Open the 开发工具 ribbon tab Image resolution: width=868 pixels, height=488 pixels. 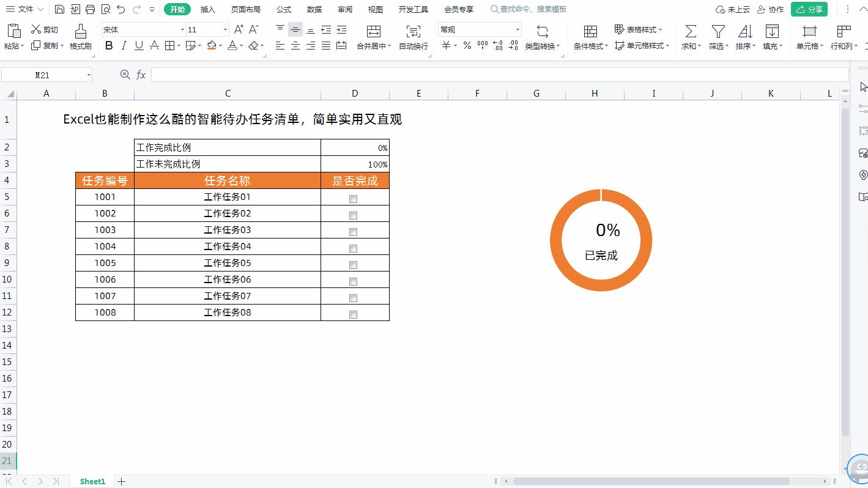click(414, 9)
